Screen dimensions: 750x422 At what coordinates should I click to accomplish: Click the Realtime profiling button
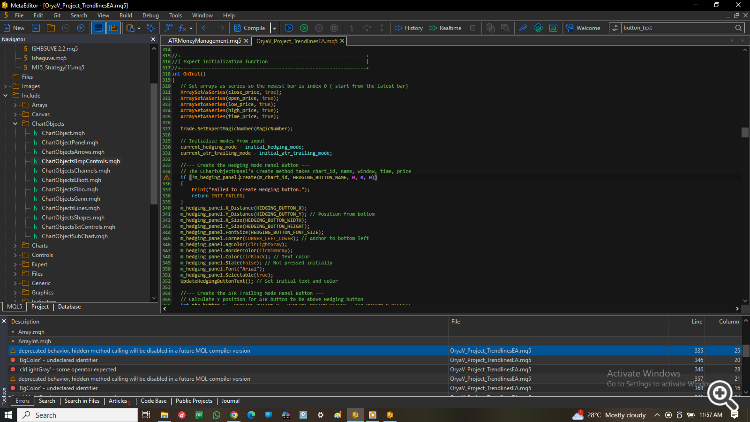(x=445, y=28)
